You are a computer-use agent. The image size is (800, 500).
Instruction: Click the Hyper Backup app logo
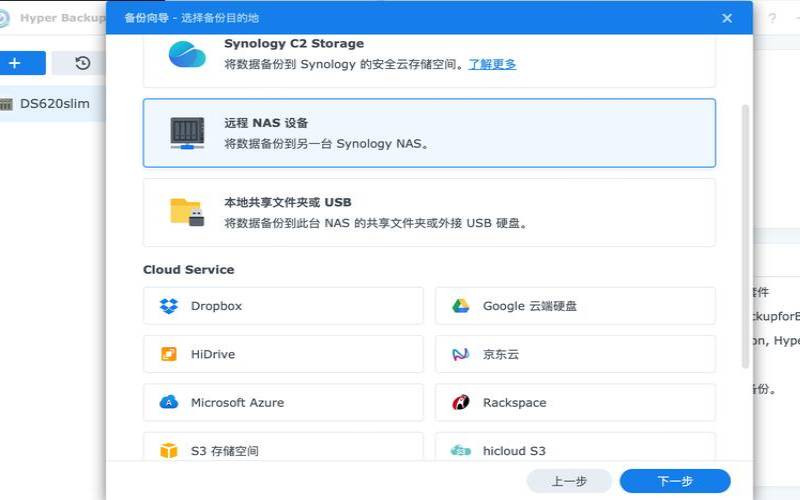[4, 18]
